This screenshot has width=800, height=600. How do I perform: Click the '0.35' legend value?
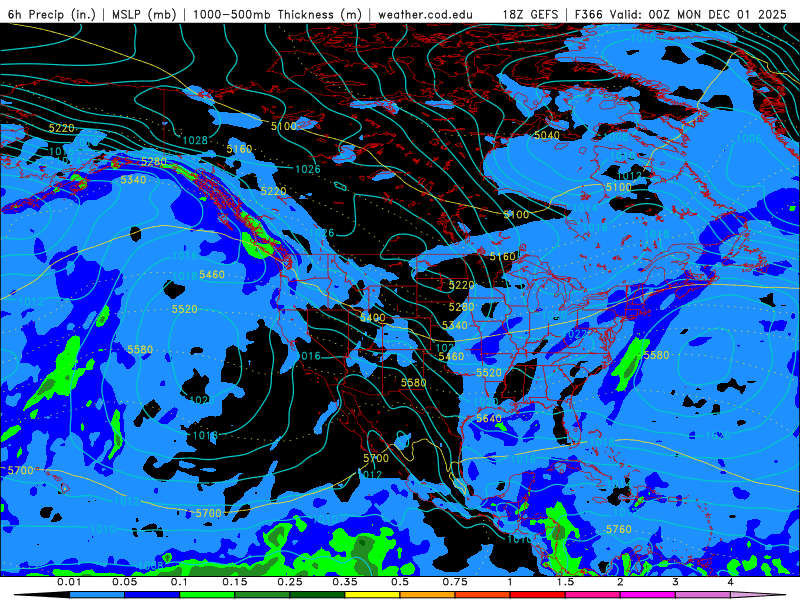point(345,582)
